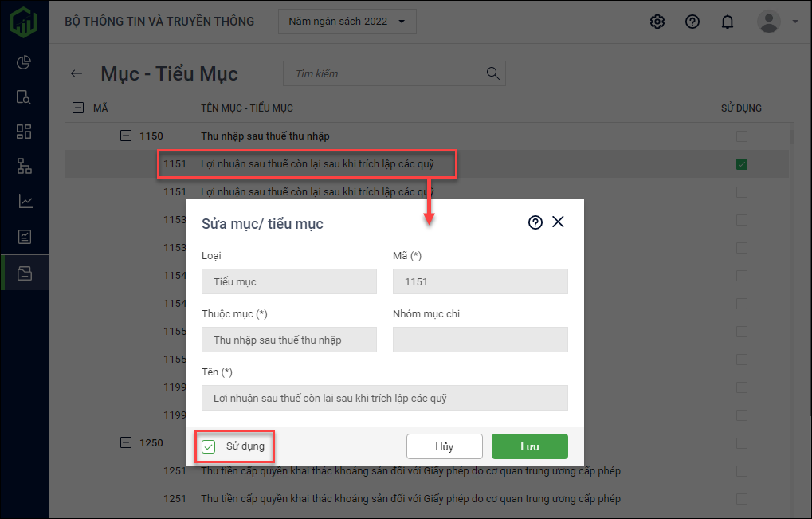The height and width of the screenshot is (519, 812).
Task: Click the Lưu save button
Action: (x=529, y=446)
